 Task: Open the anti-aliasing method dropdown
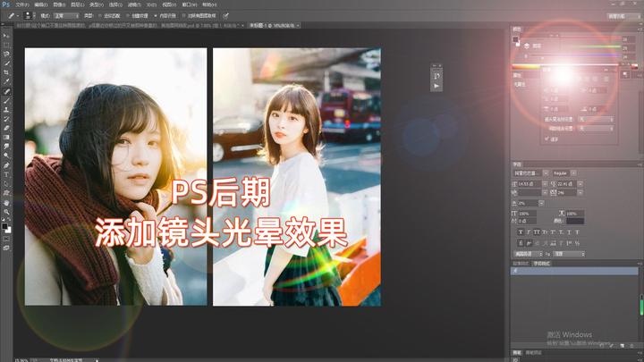[569, 254]
